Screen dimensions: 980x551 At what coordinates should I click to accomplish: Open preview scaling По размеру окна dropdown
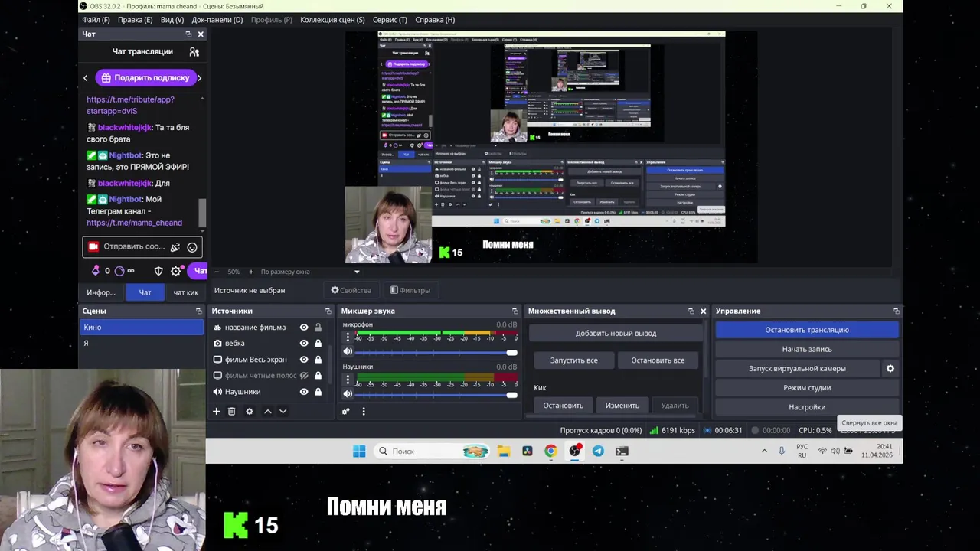pos(309,272)
